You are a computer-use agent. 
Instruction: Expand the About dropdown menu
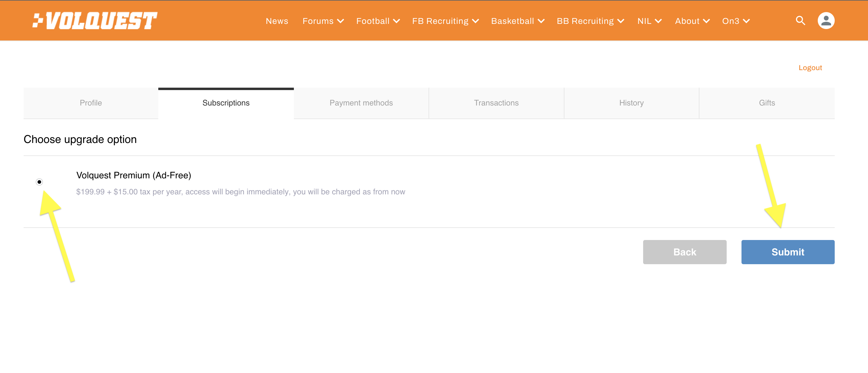click(x=692, y=21)
